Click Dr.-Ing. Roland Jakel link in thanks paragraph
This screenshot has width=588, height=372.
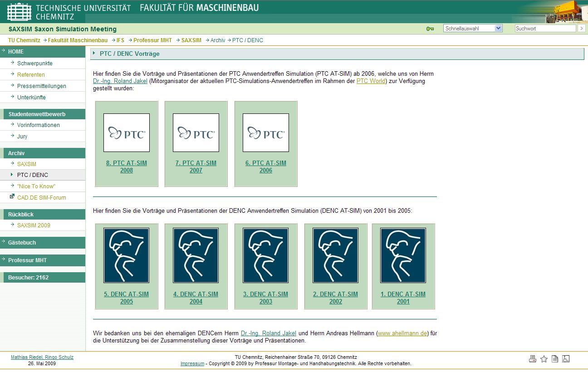pos(269,333)
